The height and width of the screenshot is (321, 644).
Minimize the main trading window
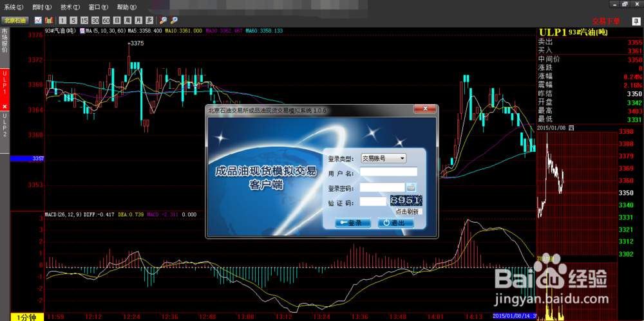[614, 4]
